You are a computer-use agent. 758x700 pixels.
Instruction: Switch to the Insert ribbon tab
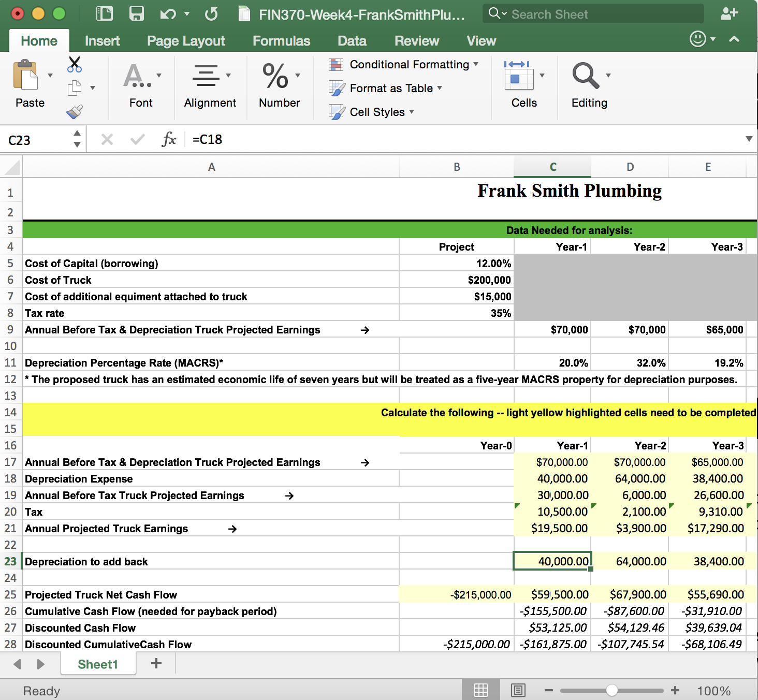(102, 41)
